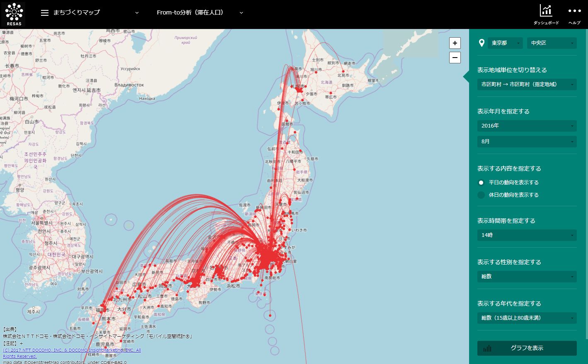
Task: Open the NTT DOCOMO copyright link
Action: click(72, 350)
